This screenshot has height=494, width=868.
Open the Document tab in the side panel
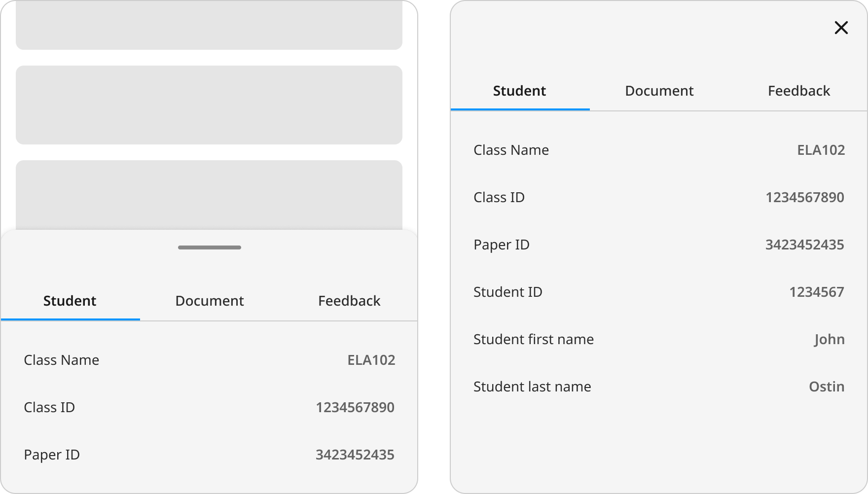[659, 91]
